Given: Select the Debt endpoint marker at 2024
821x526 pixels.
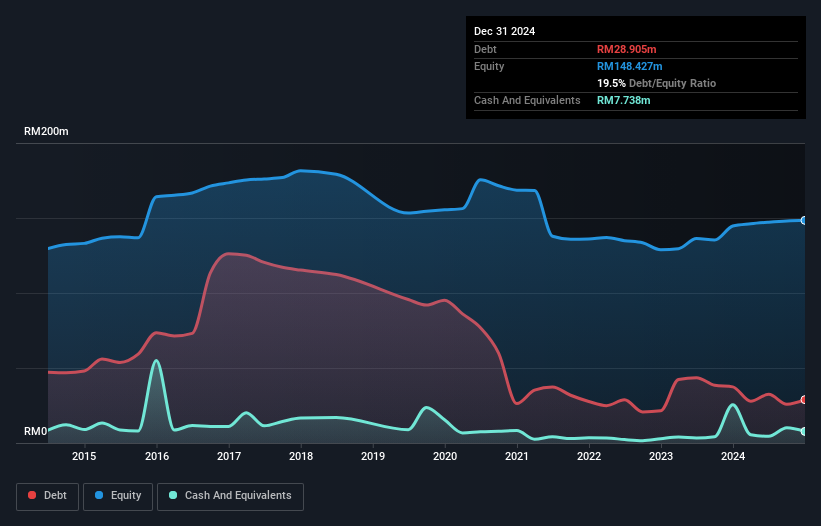Looking at the screenshot, I should click(x=804, y=400).
